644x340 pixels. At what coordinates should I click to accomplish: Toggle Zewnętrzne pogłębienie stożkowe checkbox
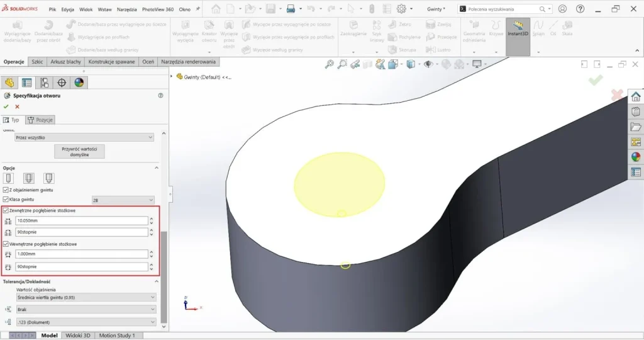pos(6,210)
